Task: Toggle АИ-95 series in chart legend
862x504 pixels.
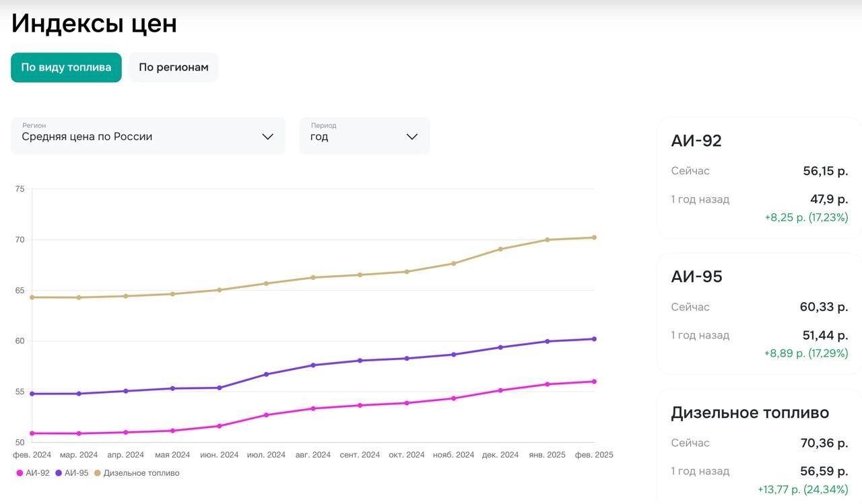Action: pyautogui.click(x=76, y=473)
